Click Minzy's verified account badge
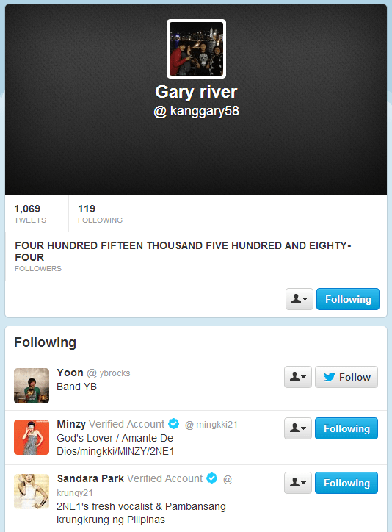 tap(174, 423)
